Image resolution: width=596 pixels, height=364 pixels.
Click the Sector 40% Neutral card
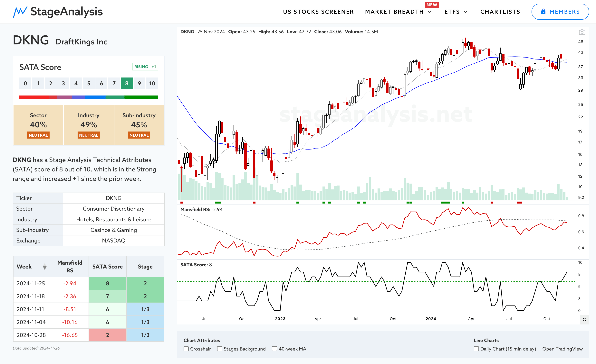(38, 125)
